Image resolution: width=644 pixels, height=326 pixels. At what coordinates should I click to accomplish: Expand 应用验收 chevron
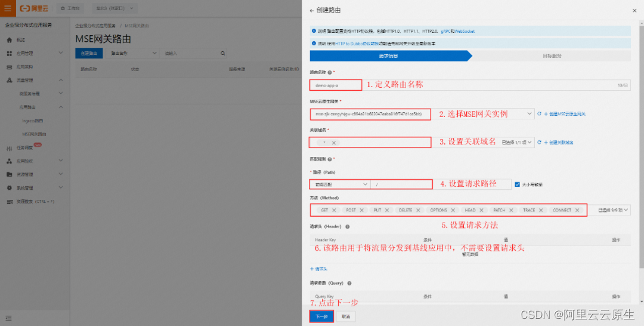point(61,161)
